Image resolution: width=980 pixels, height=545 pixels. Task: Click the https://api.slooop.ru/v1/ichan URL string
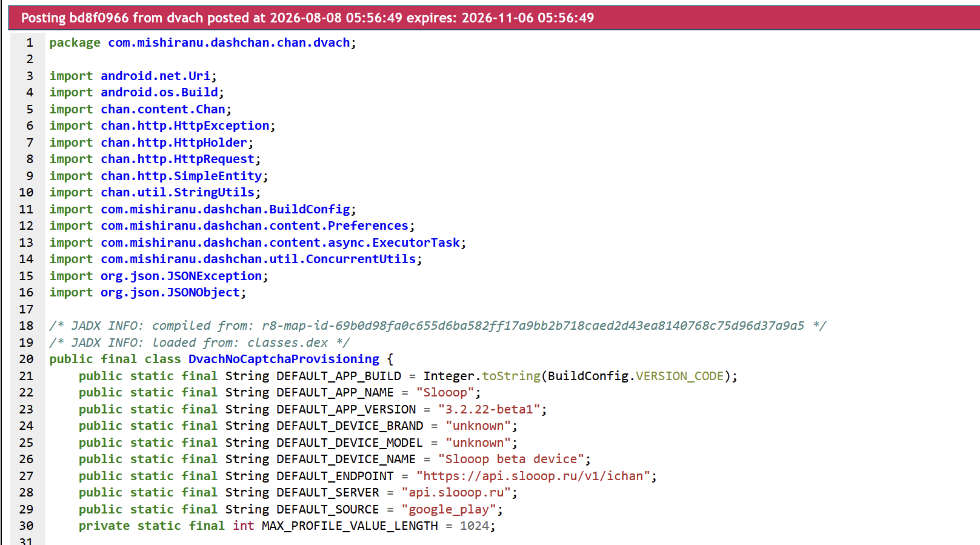pyautogui.click(x=533, y=476)
